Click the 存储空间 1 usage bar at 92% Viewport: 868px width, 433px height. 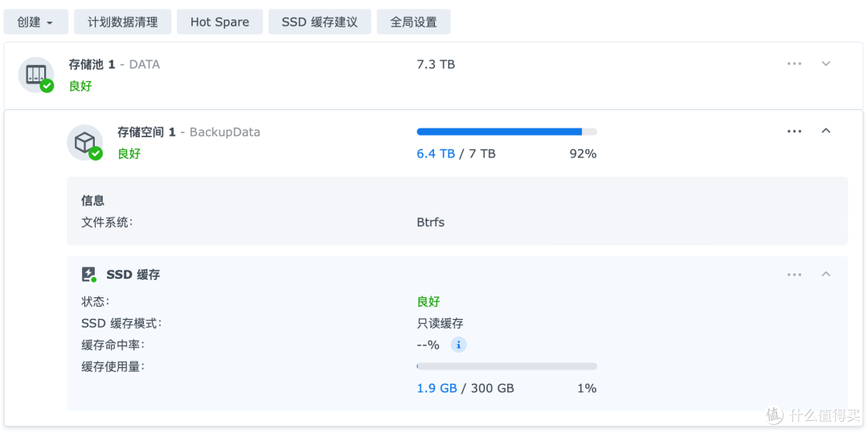tap(506, 132)
